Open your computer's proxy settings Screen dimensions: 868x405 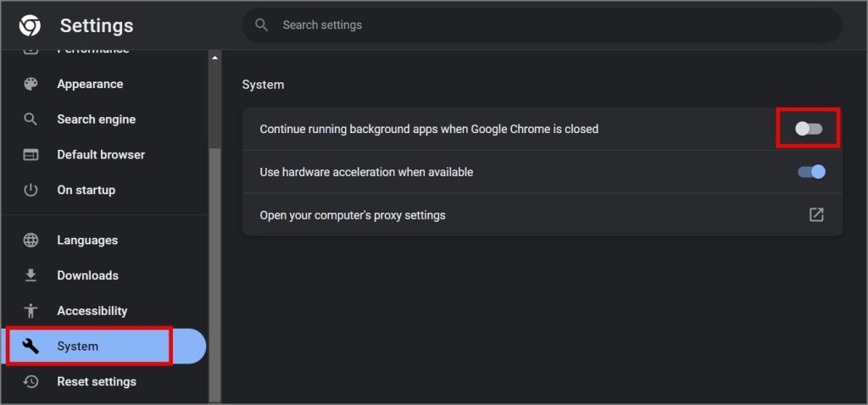353,215
